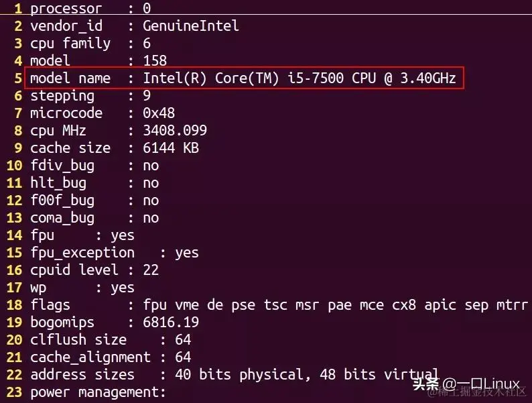Click the model value 158
Image resolution: width=532 pixels, height=403 pixels.
(155, 61)
